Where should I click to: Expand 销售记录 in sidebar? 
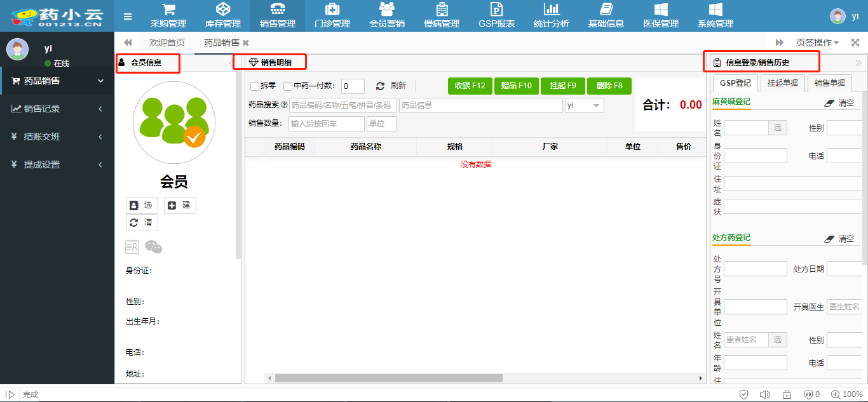tap(57, 109)
